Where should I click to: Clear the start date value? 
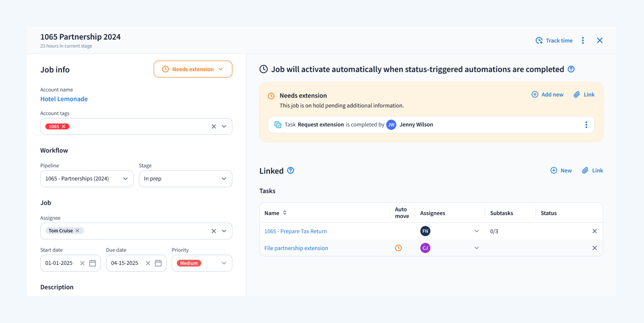coord(82,263)
